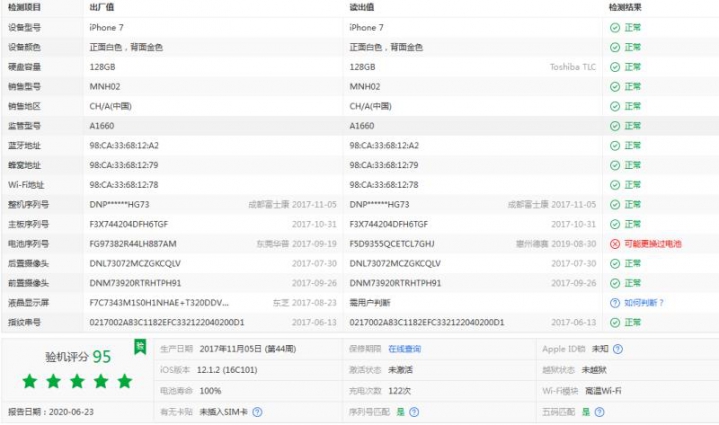Select factory serial DNP******HG73

(119, 204)
